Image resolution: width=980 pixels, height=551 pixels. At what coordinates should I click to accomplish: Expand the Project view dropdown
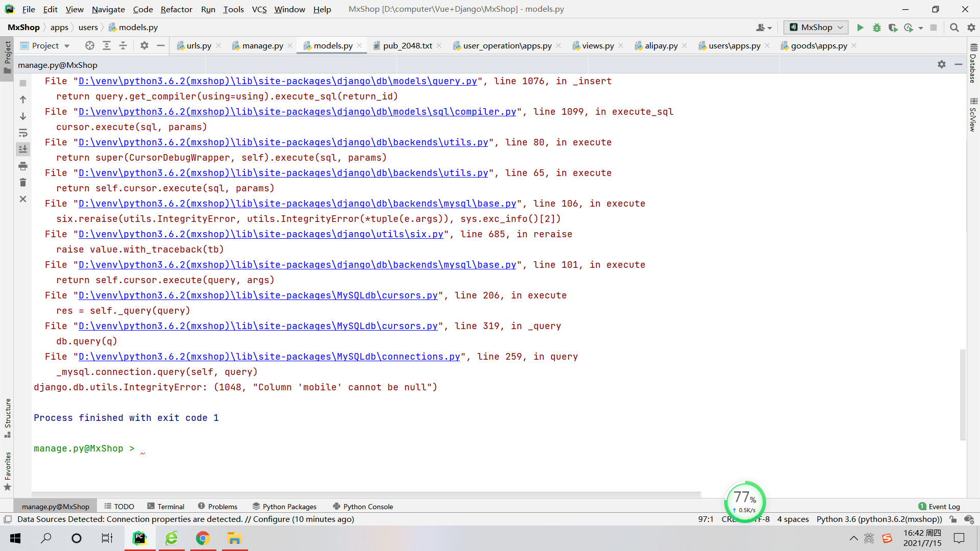click(67, 46)
